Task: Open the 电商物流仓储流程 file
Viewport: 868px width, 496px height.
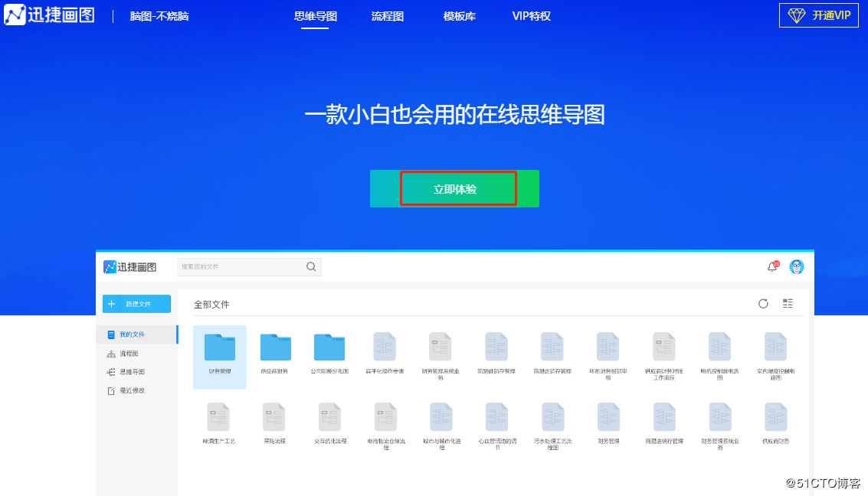Action: (x=386, y=426)
